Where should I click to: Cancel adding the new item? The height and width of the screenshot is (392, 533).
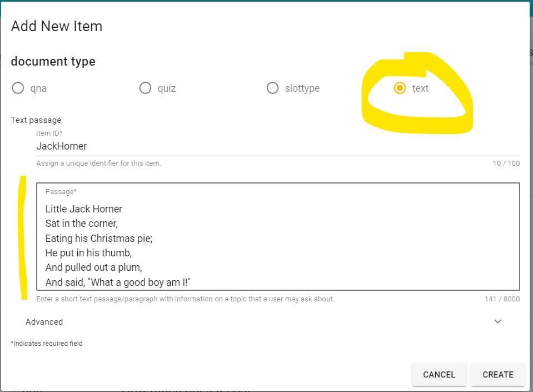coord(439,374)
